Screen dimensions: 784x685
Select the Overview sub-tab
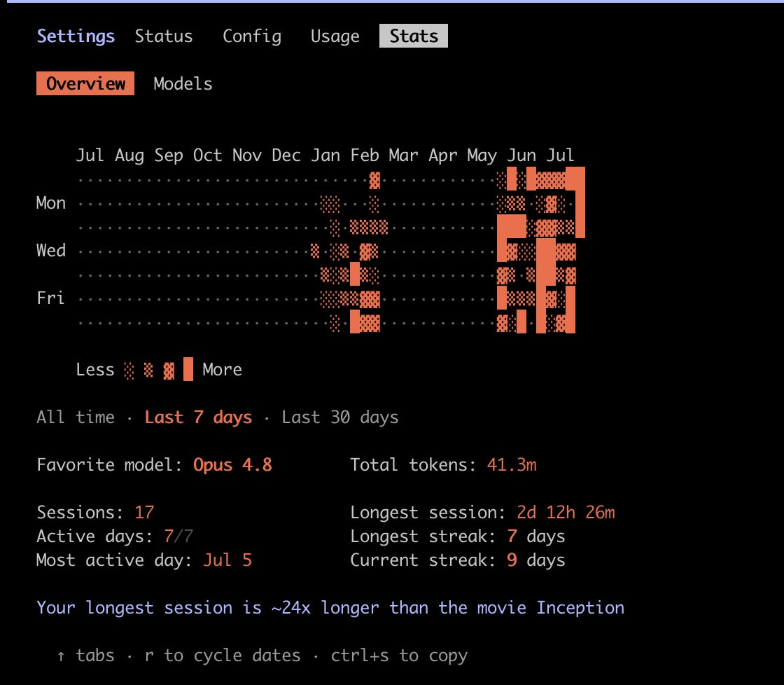coord(85,83)
